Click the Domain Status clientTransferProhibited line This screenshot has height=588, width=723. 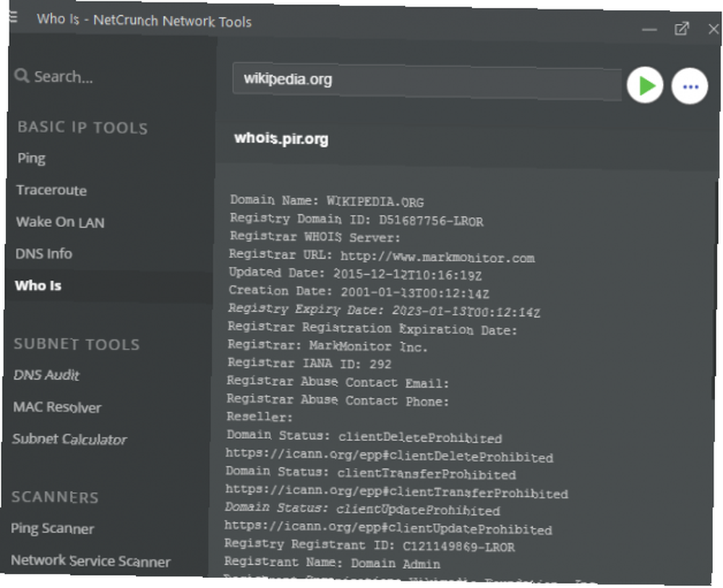(x=371, y=473)
